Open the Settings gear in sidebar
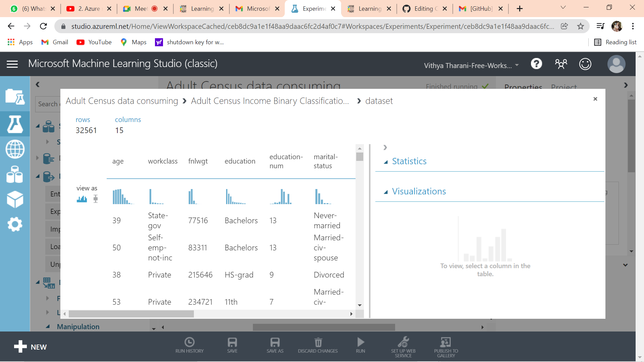 15,225
